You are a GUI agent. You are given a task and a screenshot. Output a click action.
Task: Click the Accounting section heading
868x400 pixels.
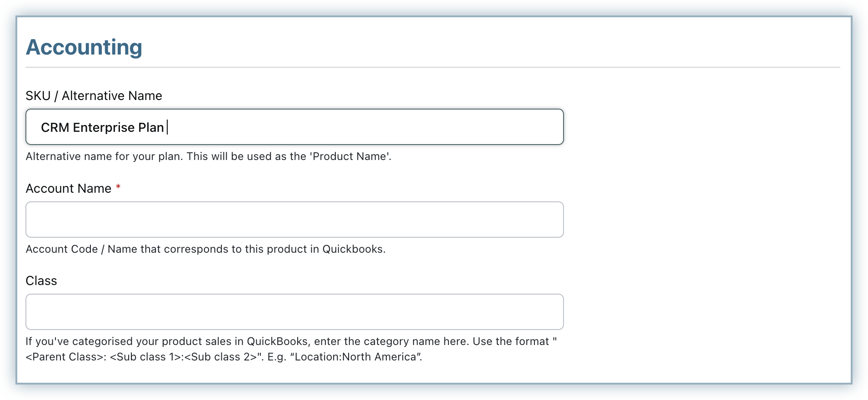(84, 47)
